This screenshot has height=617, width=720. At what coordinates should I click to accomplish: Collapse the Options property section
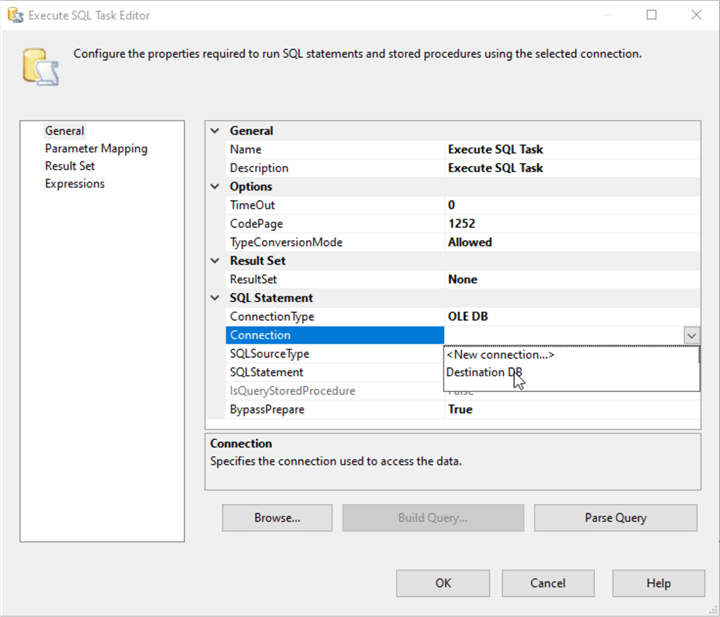(216, 187)
